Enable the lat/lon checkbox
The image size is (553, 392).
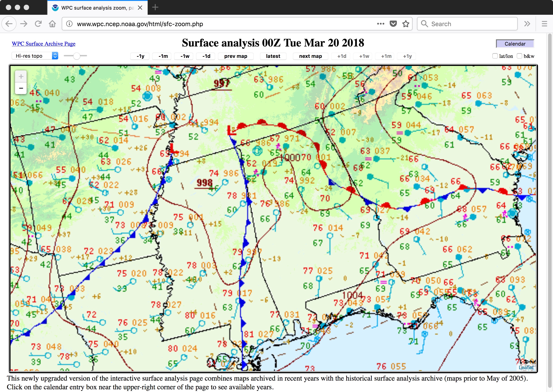495,56
